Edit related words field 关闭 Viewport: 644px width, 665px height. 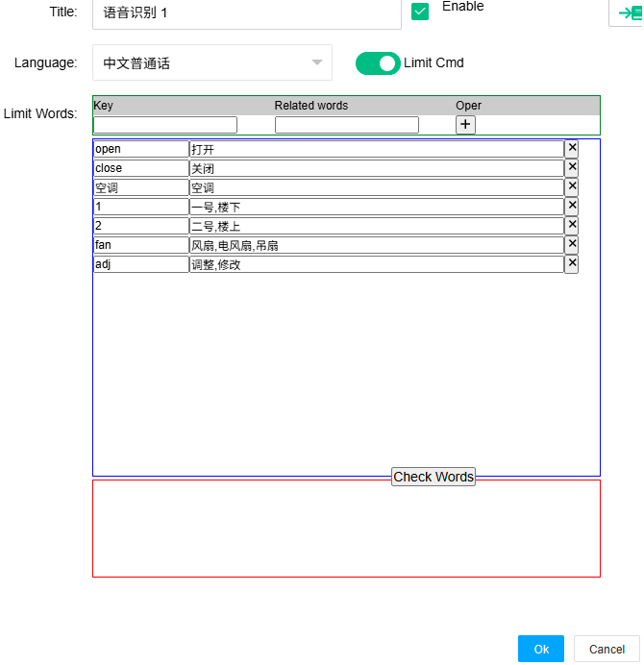point(376,168)
